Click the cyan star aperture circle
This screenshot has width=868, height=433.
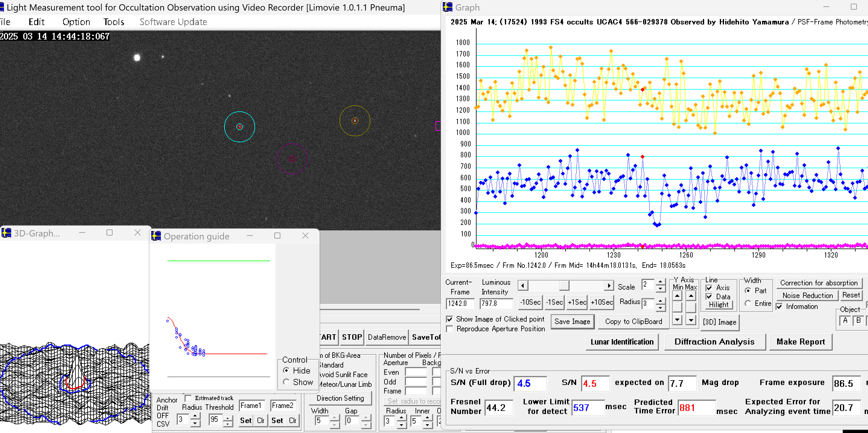[x=240, y=127]
